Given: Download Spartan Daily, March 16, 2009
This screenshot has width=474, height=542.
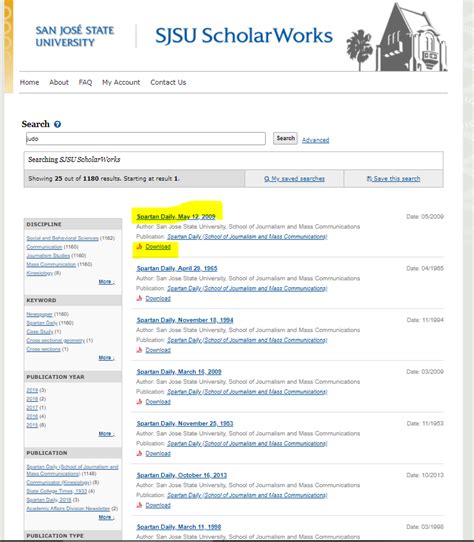Looking at the screenshot, I should coord(158,402).
